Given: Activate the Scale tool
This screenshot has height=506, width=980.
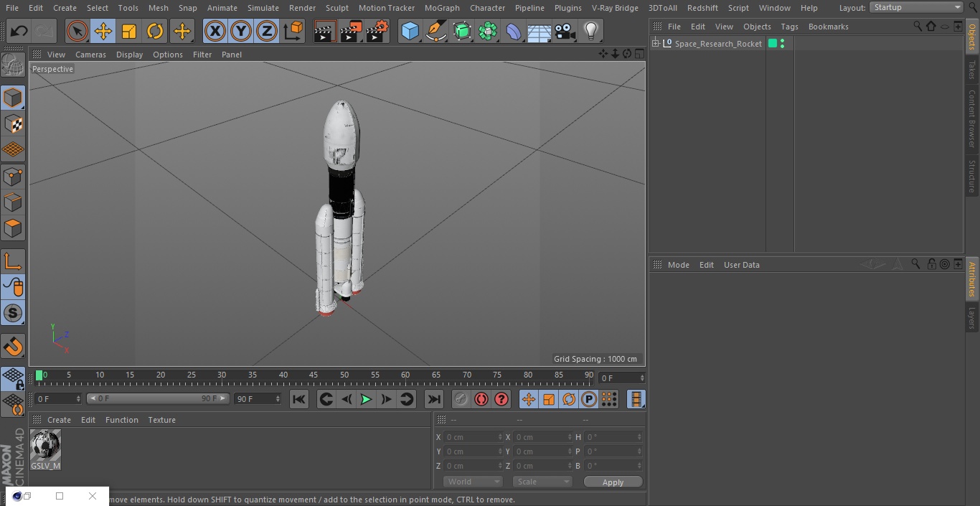Looking at the screenshot, I should [129, 31].
